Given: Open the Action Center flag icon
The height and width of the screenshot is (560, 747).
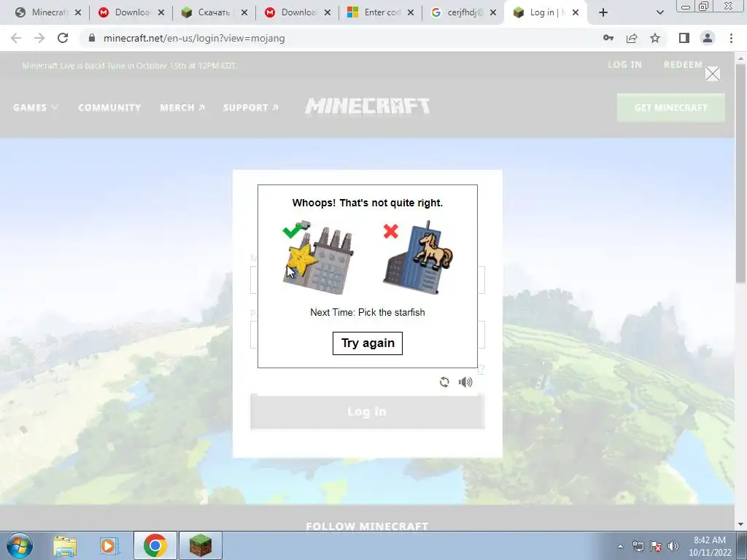Looking at the screenshot, I should pyautogui.click(x=656, y=546).
